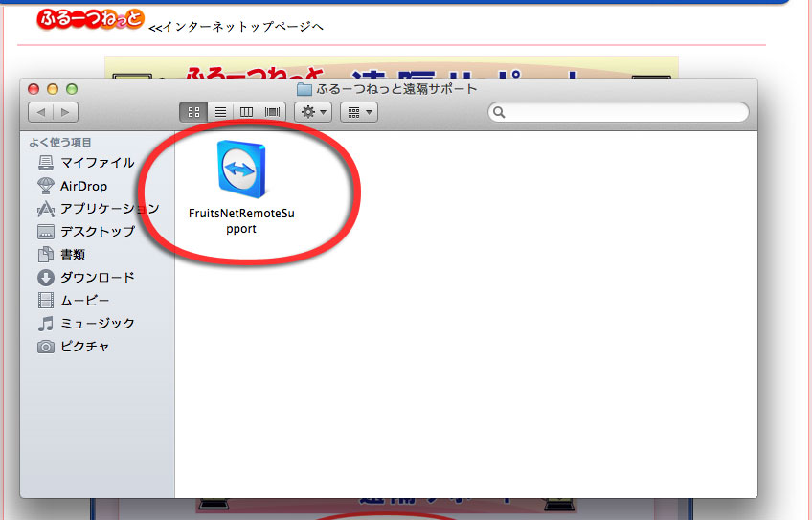Image resolution: width=812 pixels, height=520 pixels.
Task: Go forward in Finder
Action: tap(66, 112)
